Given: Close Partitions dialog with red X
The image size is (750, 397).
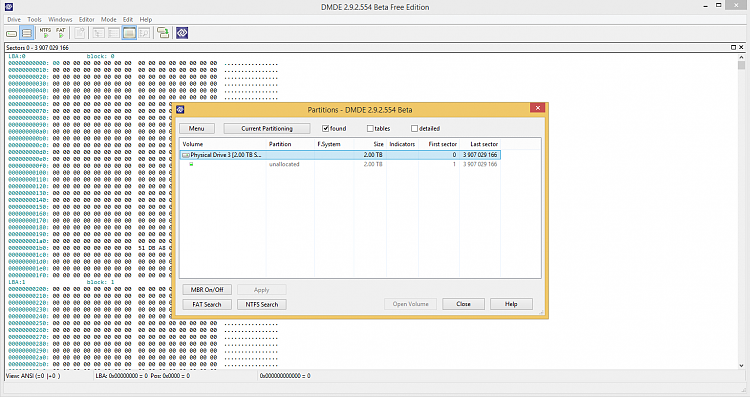Looking at the screenshot, I should 538,108.
